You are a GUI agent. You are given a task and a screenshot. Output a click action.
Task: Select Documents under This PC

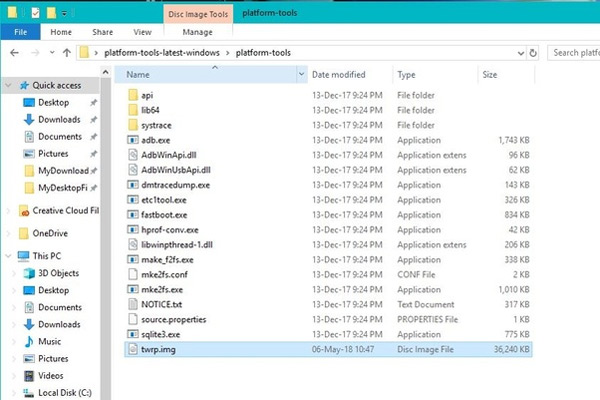click(60, 307)
